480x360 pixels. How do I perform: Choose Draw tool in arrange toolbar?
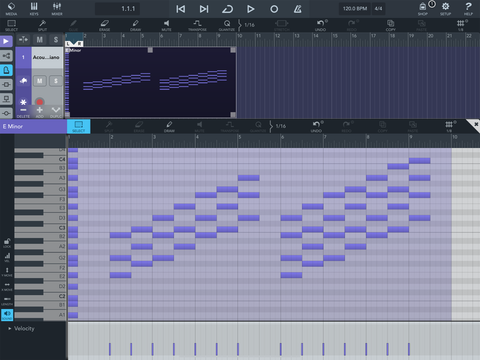(x=135, y=25)
